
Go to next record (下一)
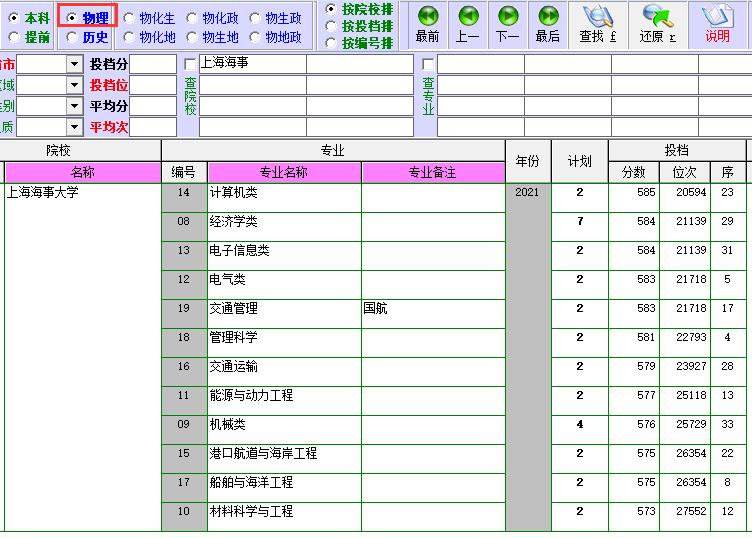click(x=508, y=25)
